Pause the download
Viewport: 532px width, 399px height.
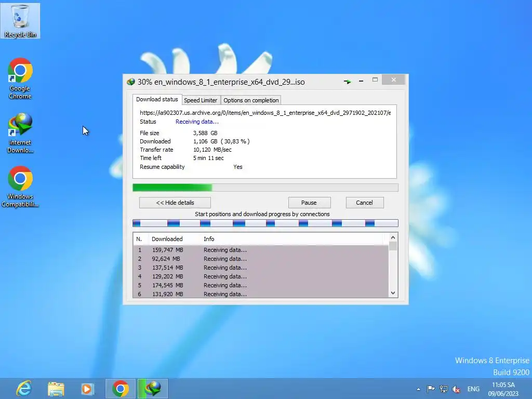[309, 203]
